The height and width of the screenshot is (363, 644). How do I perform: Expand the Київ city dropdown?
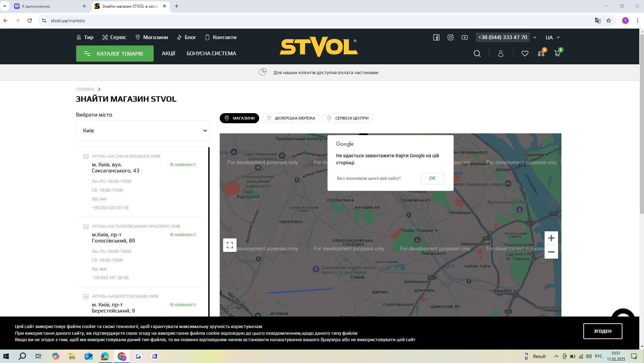coord(143,131)
